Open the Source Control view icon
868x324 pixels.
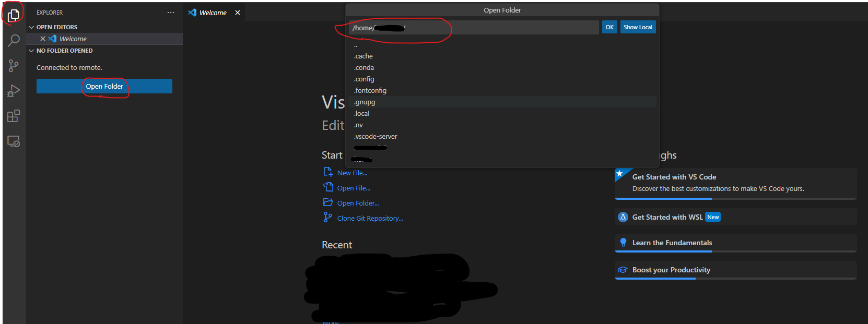click(x=14, y=66)
